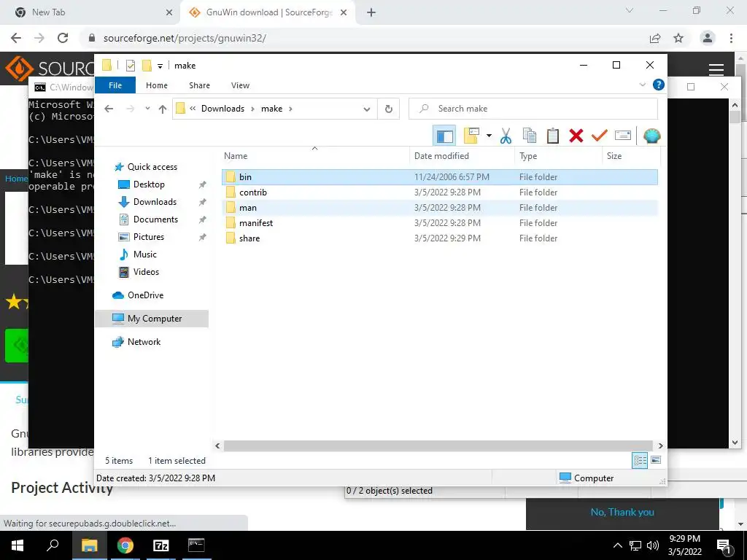Select the contrib folder
This screenshot has width=747, height=560.
[440, 192]
